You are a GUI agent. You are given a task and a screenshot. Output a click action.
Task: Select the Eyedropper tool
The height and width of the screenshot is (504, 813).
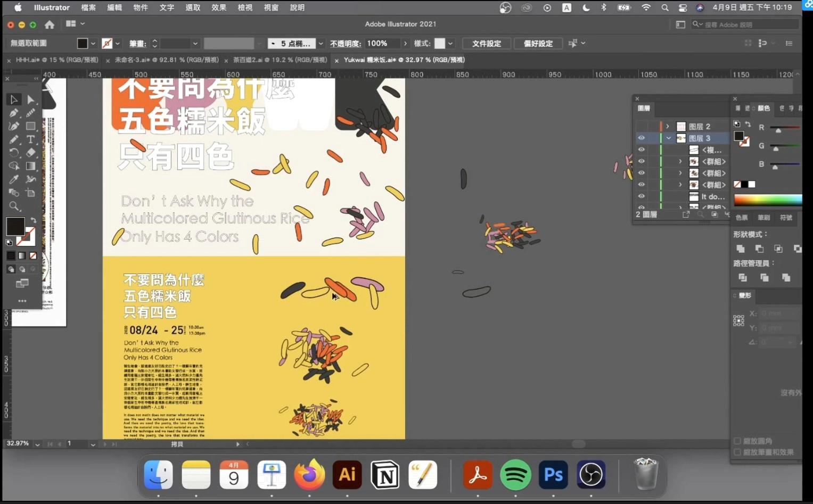pyautogui.click(x=13, y=179)
